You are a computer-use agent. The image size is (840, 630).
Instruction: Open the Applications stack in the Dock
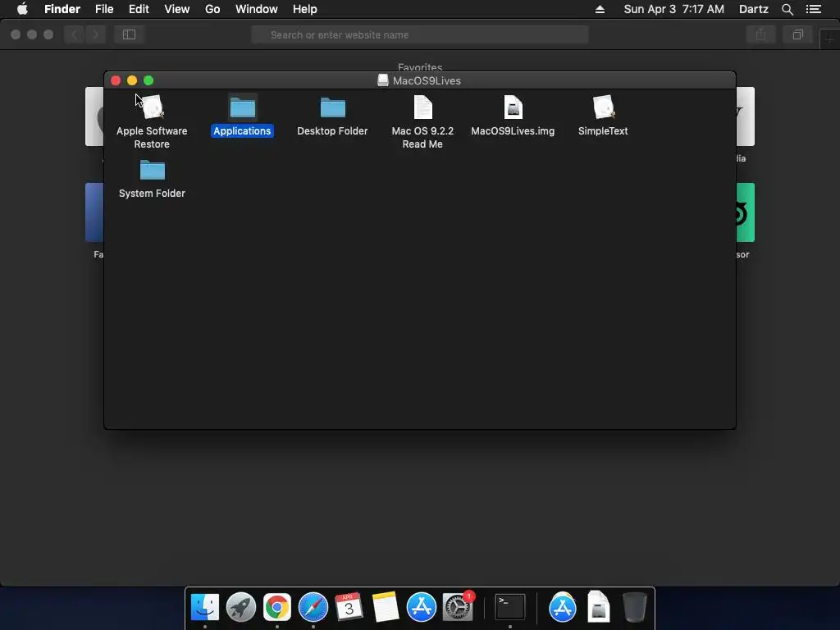tap(563, 607)
